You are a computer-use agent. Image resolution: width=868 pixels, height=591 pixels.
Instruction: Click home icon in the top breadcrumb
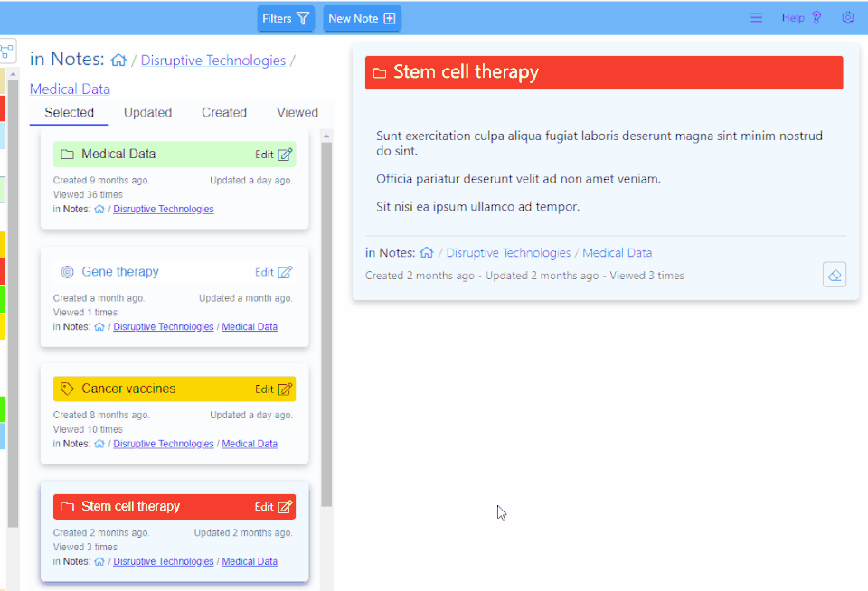[118, 60]
